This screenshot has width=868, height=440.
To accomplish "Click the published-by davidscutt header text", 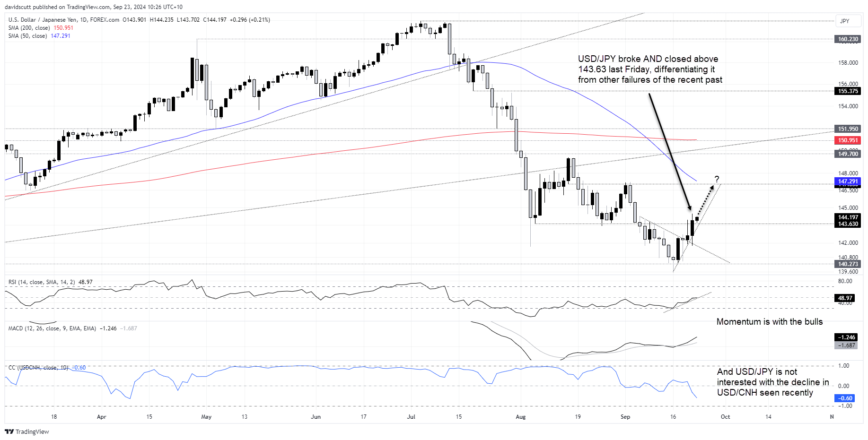I will tap(94, 7).
